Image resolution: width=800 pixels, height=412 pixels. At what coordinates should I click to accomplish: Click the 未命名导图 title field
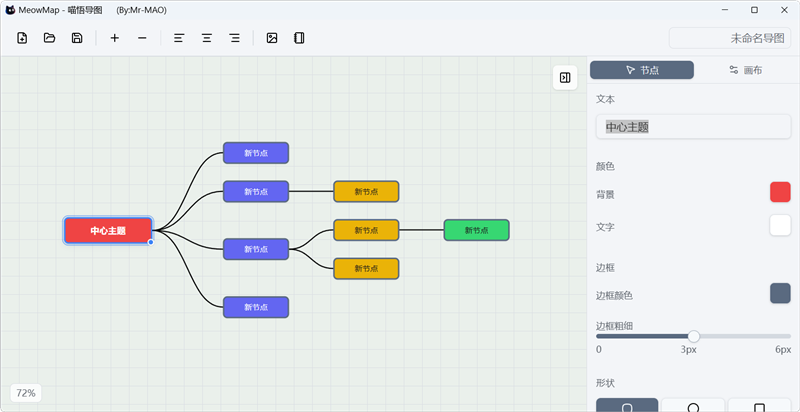tap(730, 38)
